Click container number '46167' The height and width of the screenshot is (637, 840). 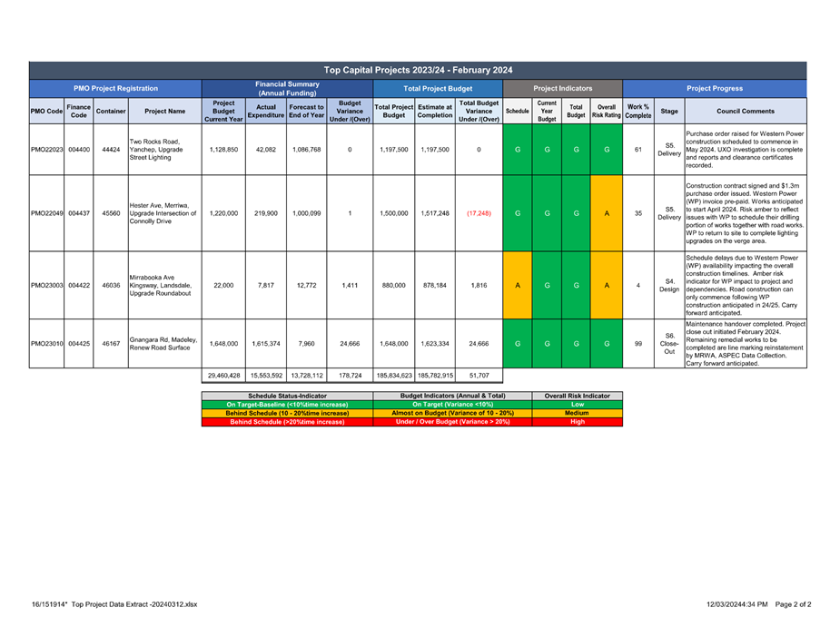pyautogui.click(x=111, y=344)
